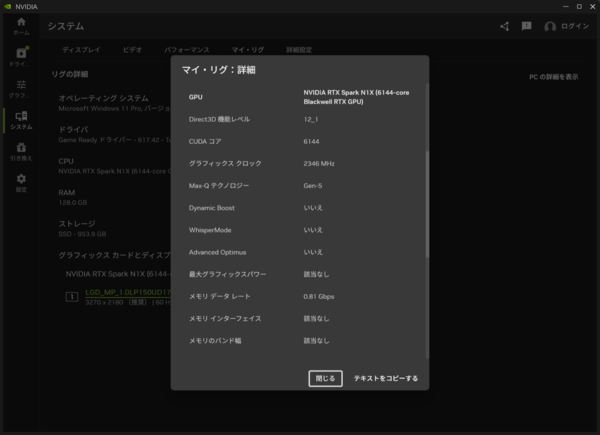Click PC の詳細を表示 link

click(x=553, y=77)
